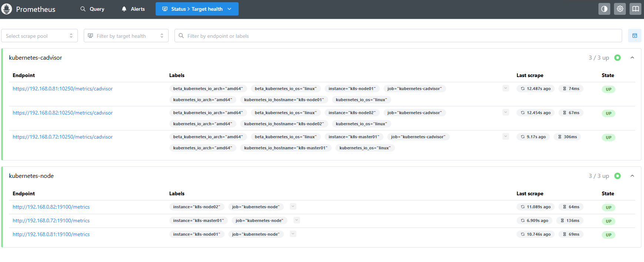Click the refresh icon on 12.487s ago badge
Image resolution: width=644 pixels, height=262 pixels.
[x=522, y=89]
